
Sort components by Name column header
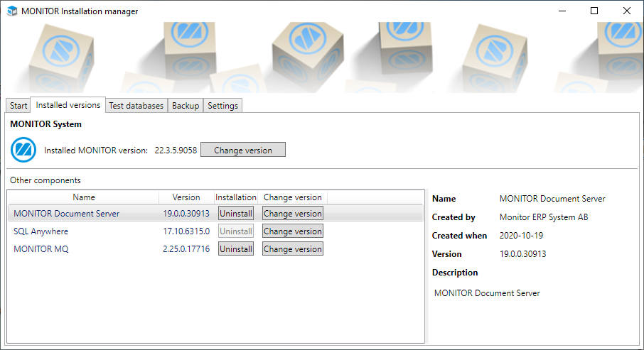click(84, 197)
